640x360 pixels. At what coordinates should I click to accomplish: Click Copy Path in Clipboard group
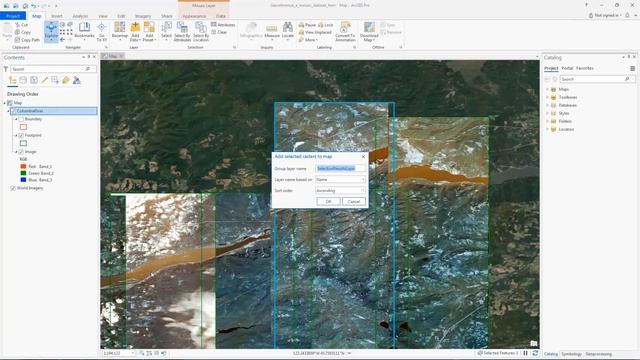click(x=27, y=40)
